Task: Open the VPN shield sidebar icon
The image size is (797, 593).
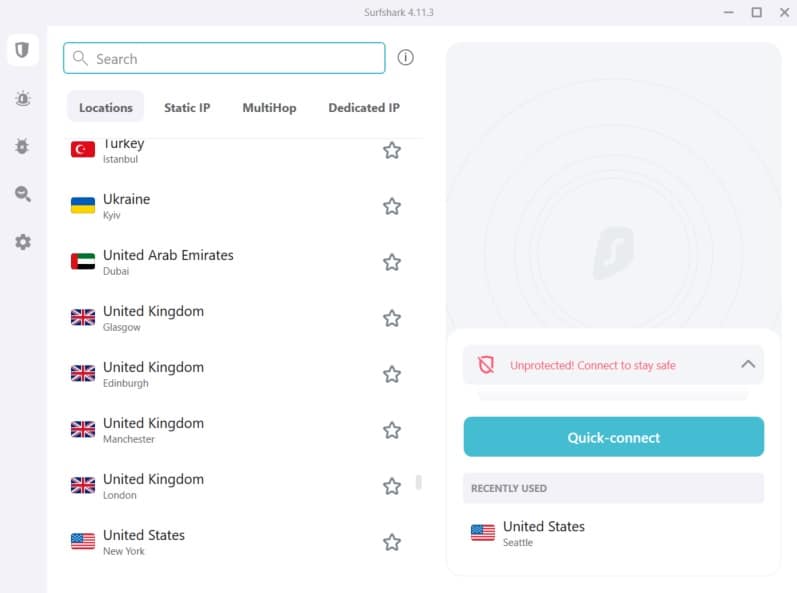Action: point(22,50)
